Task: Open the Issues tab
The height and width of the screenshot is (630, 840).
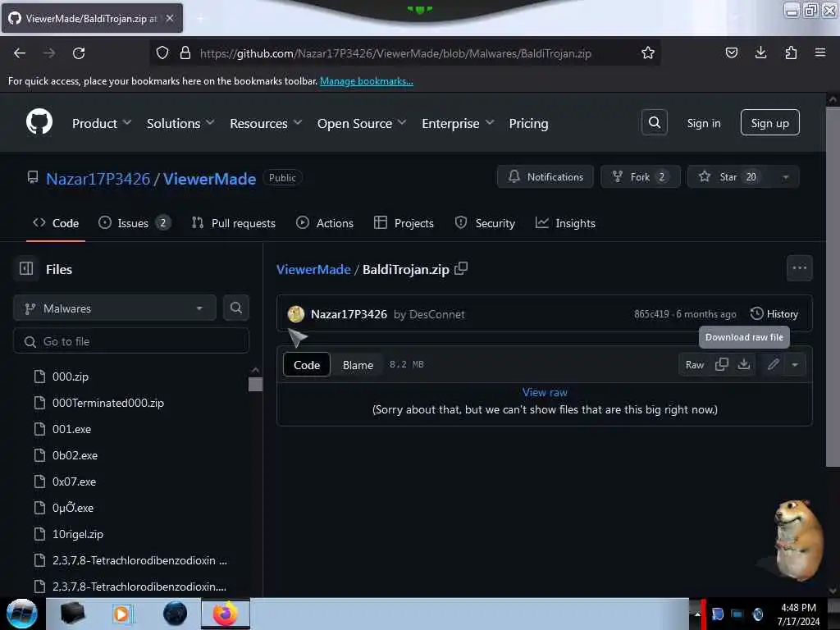Action: 135,223
